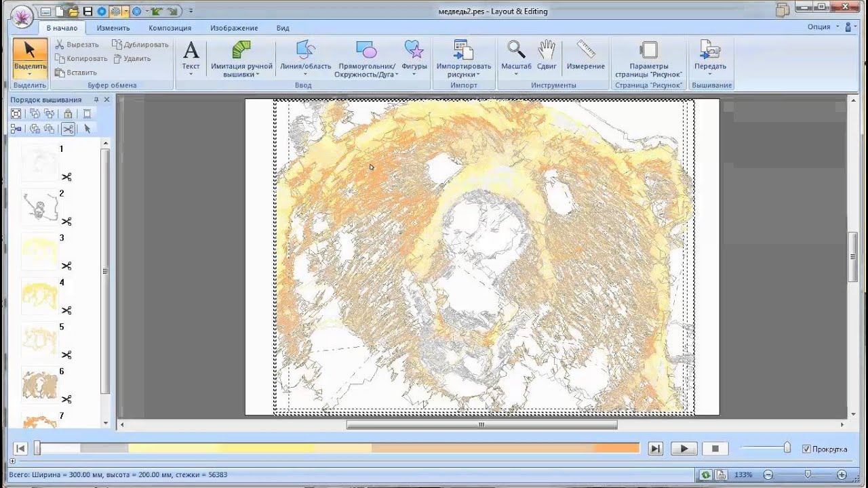Switch to the Composition (Композиция) tab
Screen dimensions: 868x488
point(170,28)
